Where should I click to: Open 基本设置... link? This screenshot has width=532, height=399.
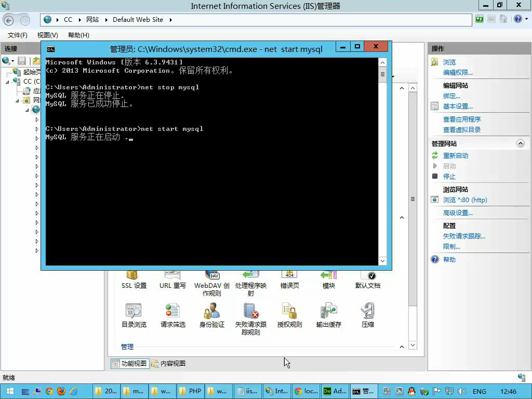coord(458,107)
